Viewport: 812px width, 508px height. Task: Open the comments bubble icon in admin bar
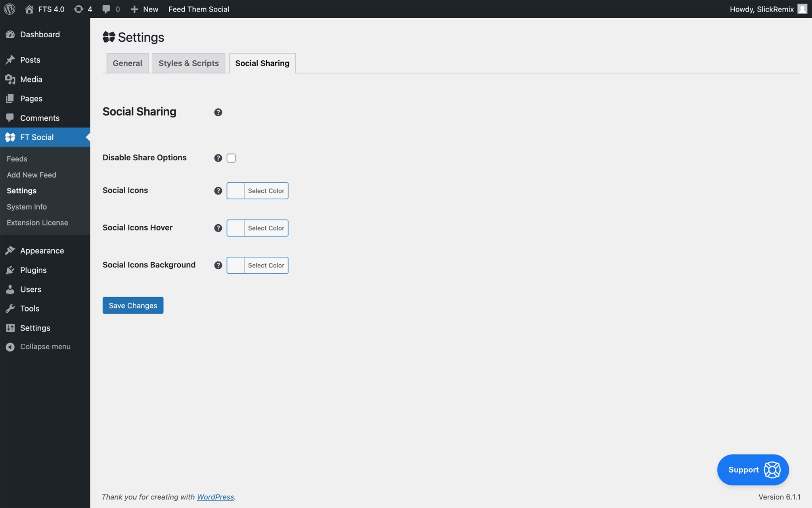tap(106, 9)
